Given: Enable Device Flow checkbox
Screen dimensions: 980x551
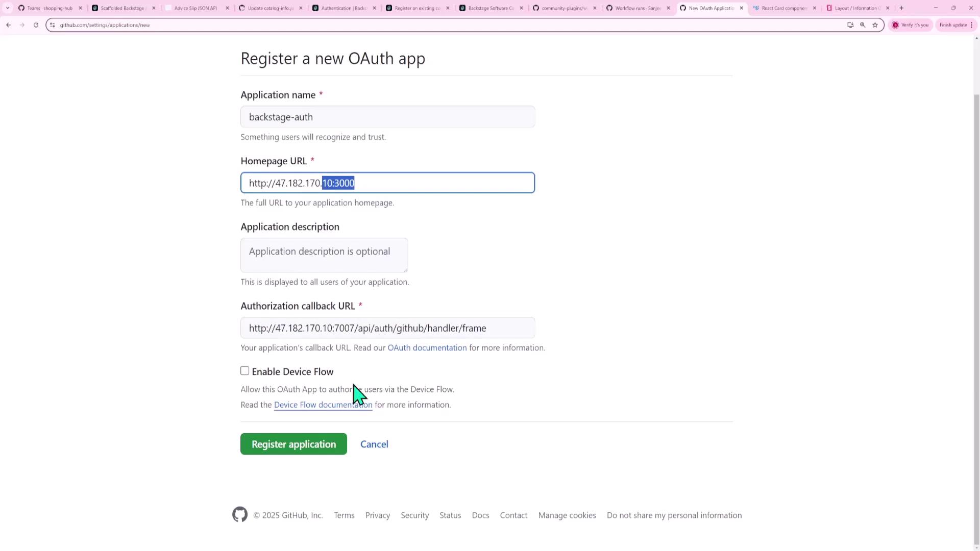Looking at the screenshot, I should click(245, 371).
